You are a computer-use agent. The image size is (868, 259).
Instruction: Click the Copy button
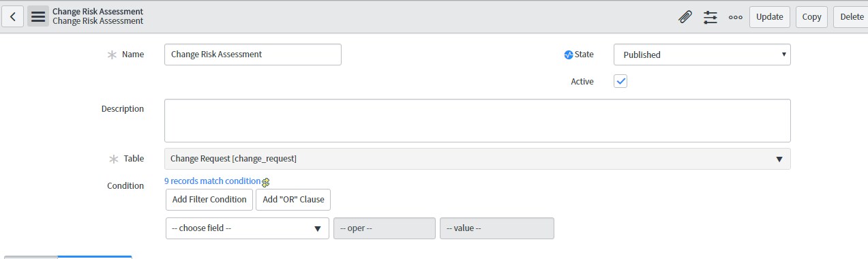click(811, 17)
